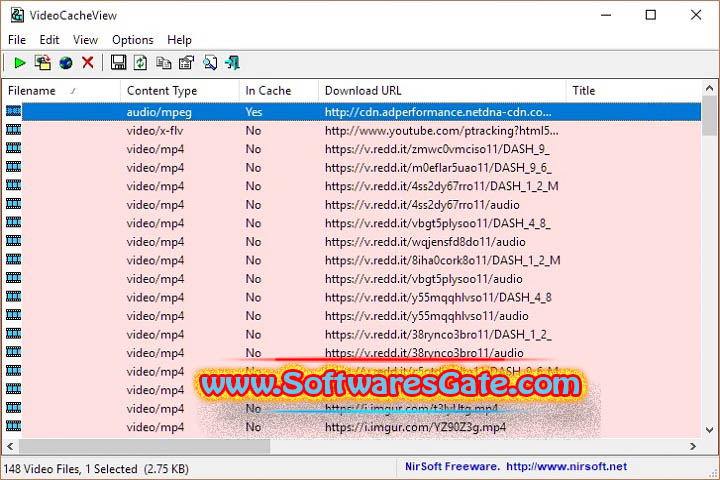Open the File menu
Image resolution: width=720 pixels, height=480 pixels.
click(x=17, y=40)
